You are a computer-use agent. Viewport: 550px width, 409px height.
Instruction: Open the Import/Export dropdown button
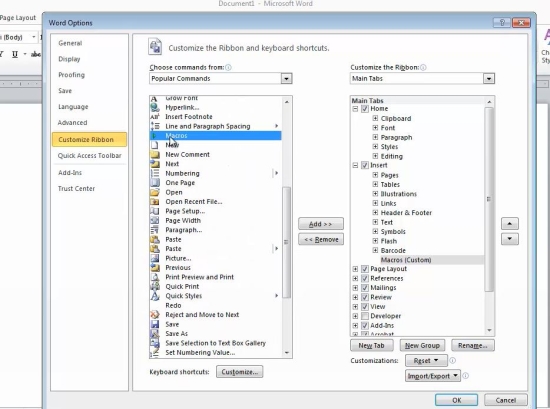coord(432,376)
